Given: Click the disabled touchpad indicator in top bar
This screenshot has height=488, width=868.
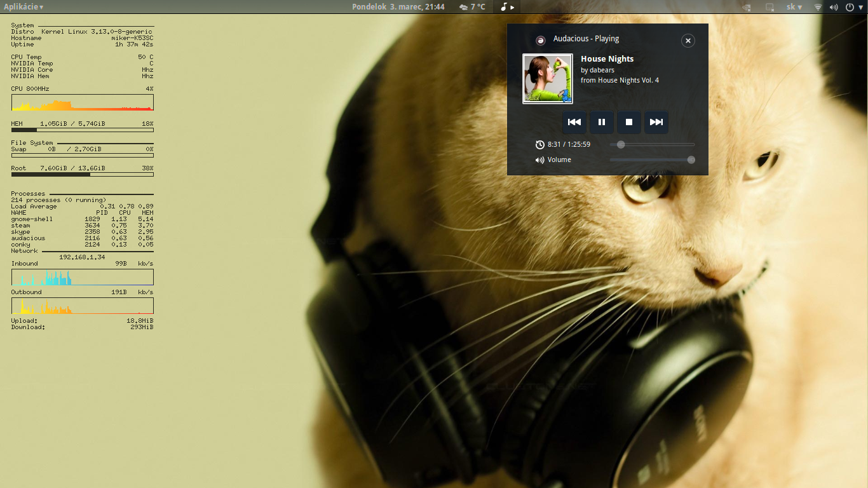Looking at the screenshot, I should point(770,8).
